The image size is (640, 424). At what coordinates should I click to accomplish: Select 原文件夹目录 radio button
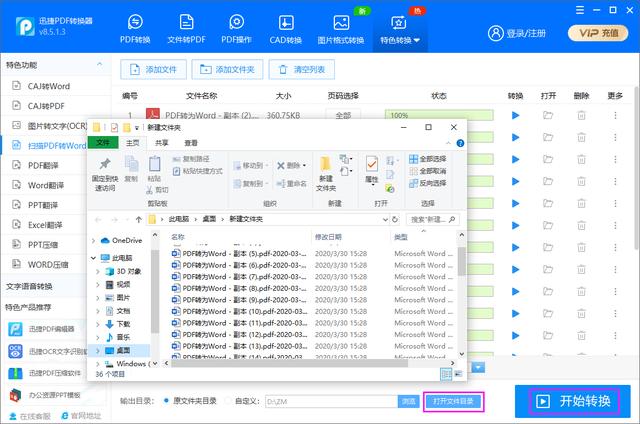tap(166, 401)
